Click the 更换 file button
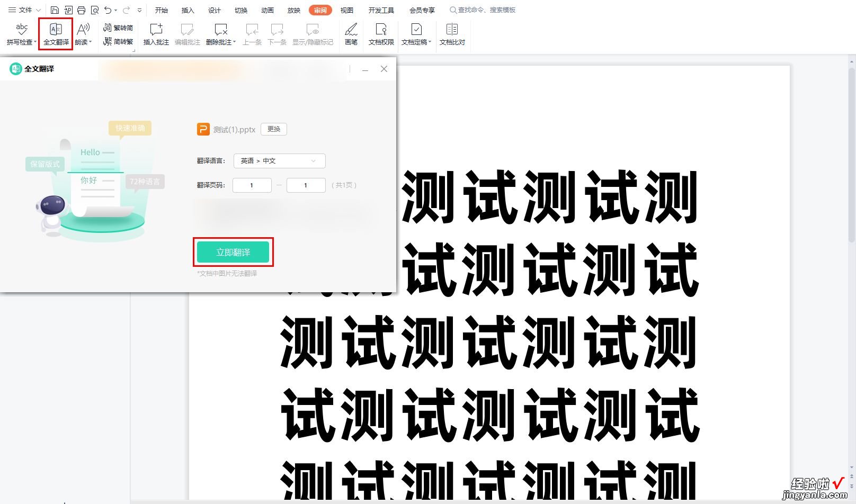The width and height of the screenshot is (856, 504). click(274, 129)
